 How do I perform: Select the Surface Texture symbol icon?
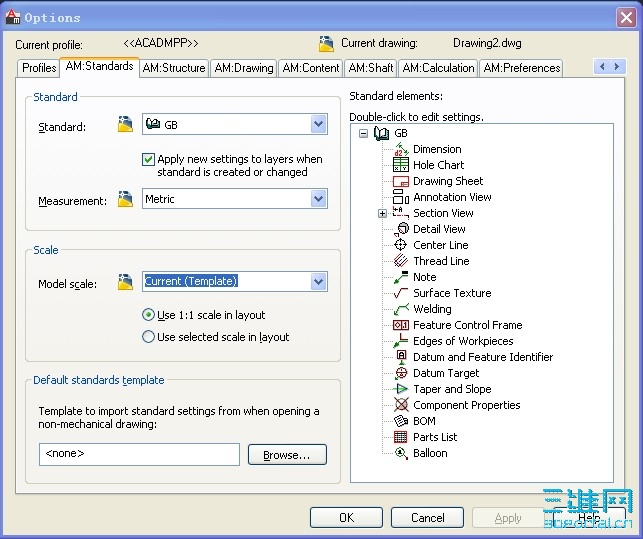[401, 293]
